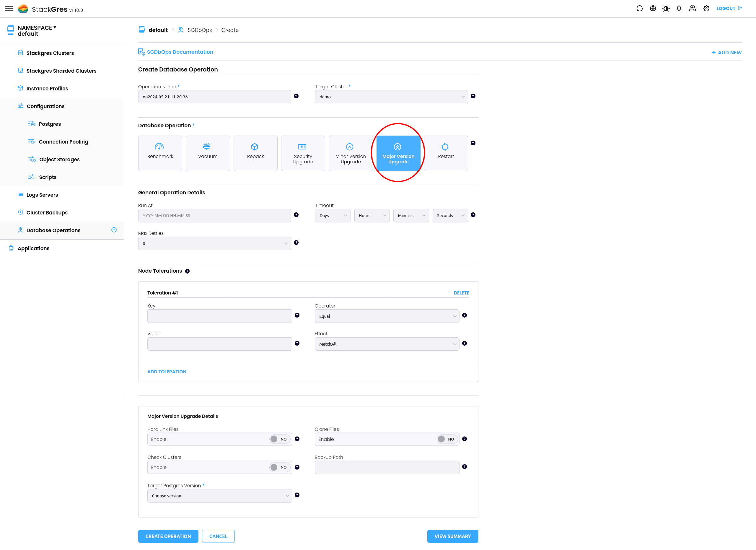Open Cluster Backups in sidebar

47,212
